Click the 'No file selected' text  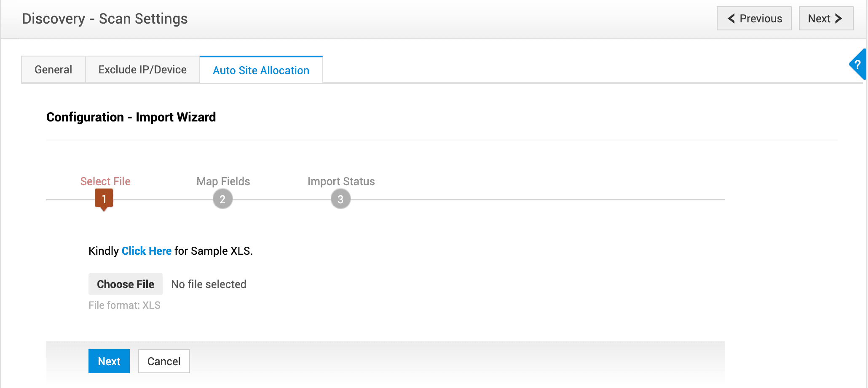point(209,284)
